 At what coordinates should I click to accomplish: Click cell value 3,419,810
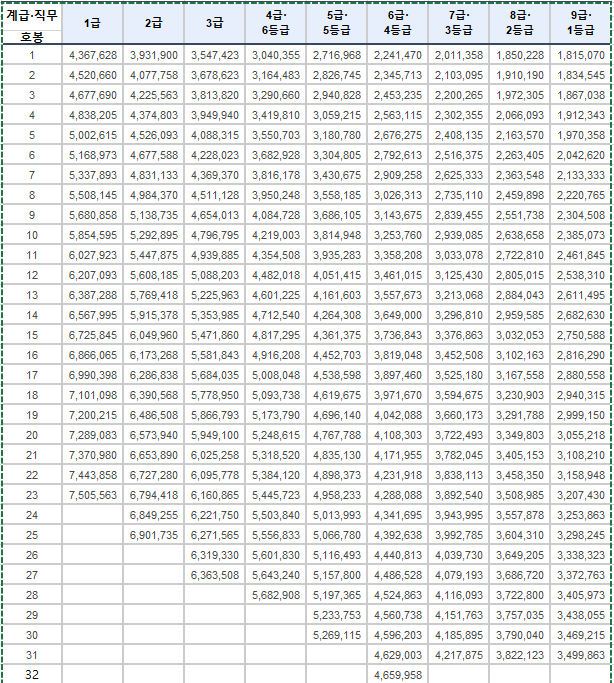point(275,115)
